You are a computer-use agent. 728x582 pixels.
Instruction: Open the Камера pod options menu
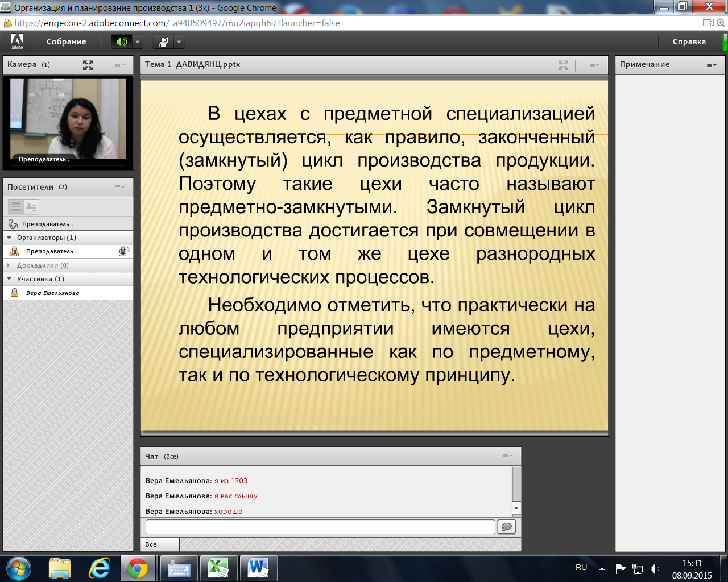point(119,65)
